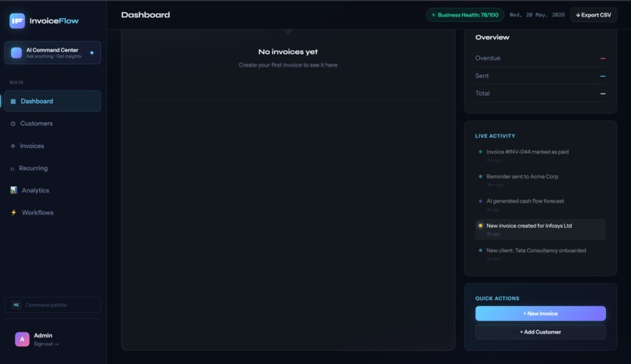Click the + New Invoice button

[x=540, y=313]
